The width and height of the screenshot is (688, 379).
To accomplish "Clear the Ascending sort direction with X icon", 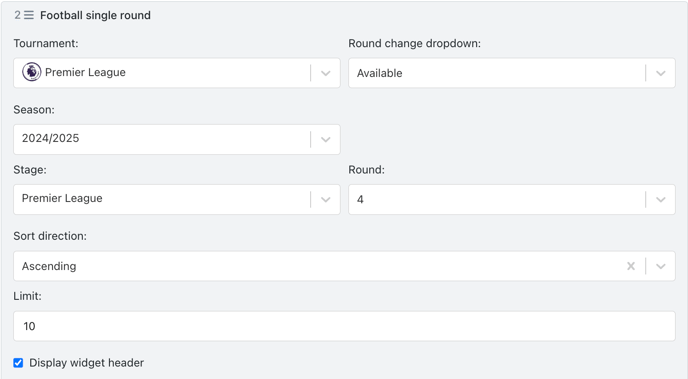I will [x=631, y=266].
